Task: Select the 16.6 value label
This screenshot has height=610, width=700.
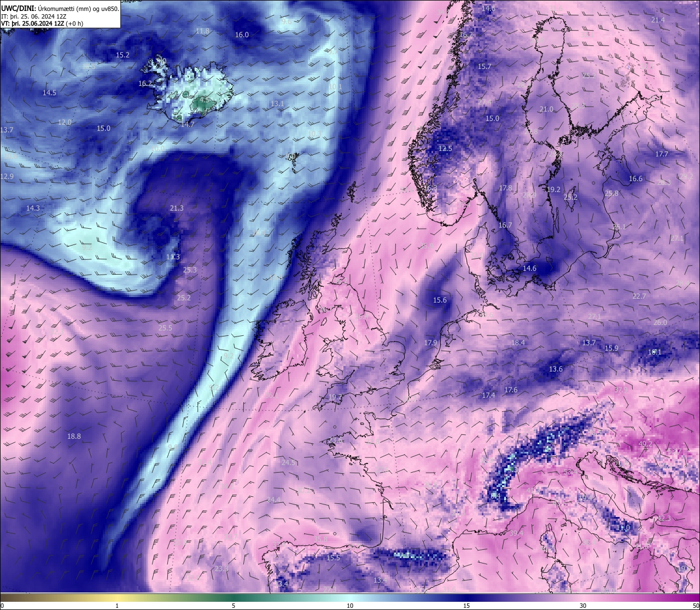Action: pos(635,178)
